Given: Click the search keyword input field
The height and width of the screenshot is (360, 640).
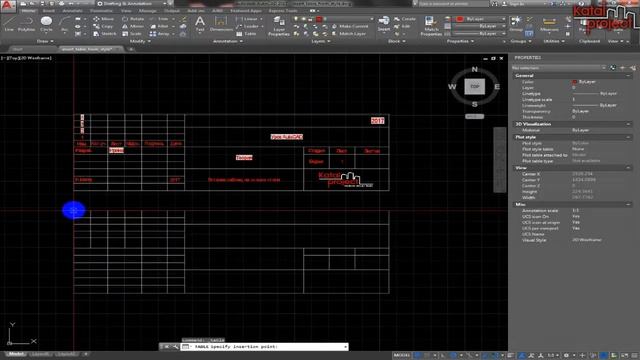Looking at the screenshot, I should point(452,3).
